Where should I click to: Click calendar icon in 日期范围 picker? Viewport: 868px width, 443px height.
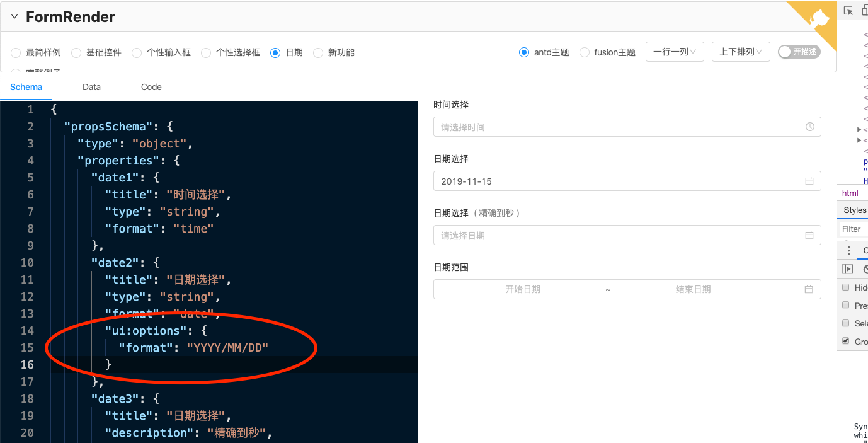pyautogui.click(x=809, y=289)
